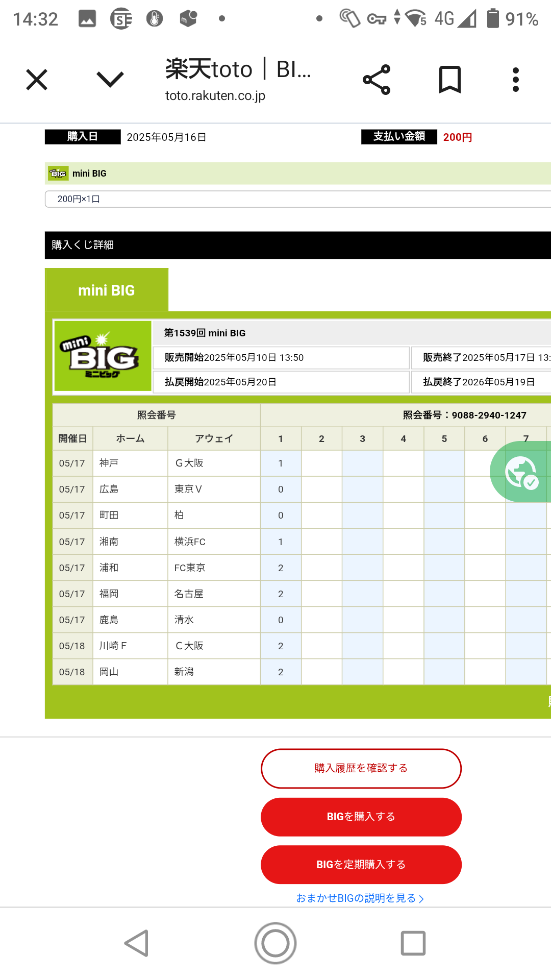
Task: Tap Android recent apps square button
Action: coord(413,943)
